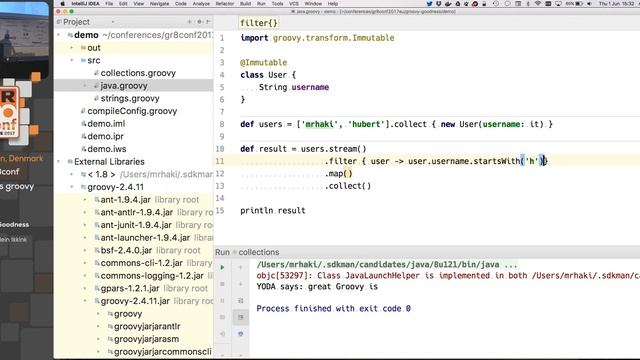The height and width of the screenshot is (360, 640).
Task: Collapse the groovy-2.4.11 library node
Action: tap(72, 187)
